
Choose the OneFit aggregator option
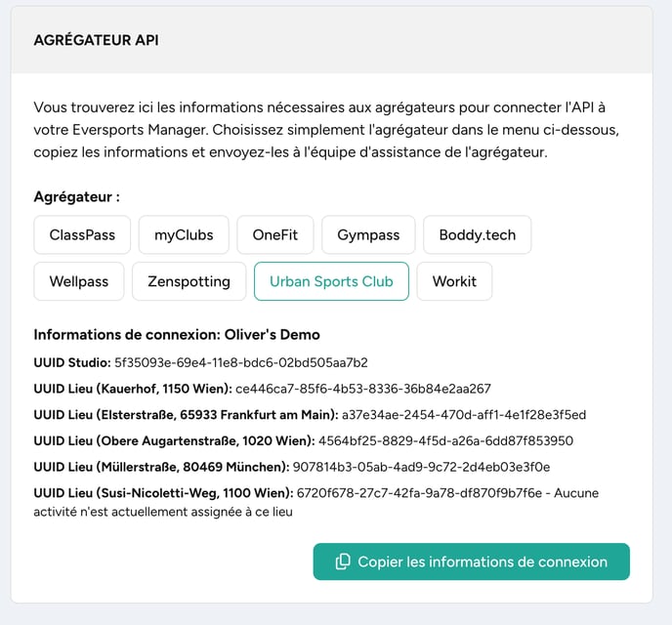coord(275,234)
